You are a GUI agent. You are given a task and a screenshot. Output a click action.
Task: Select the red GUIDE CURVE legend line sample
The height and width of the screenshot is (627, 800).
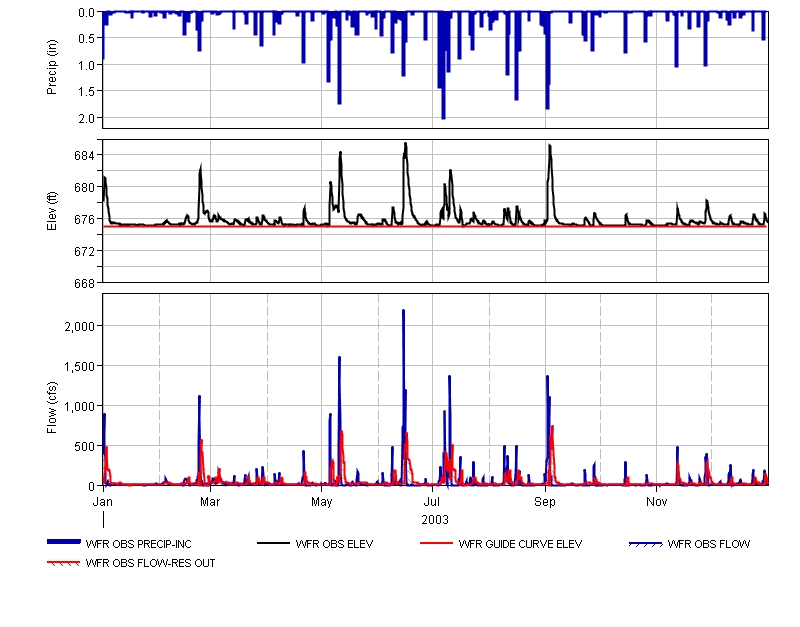pyautogui.click(x=436, y=543)
